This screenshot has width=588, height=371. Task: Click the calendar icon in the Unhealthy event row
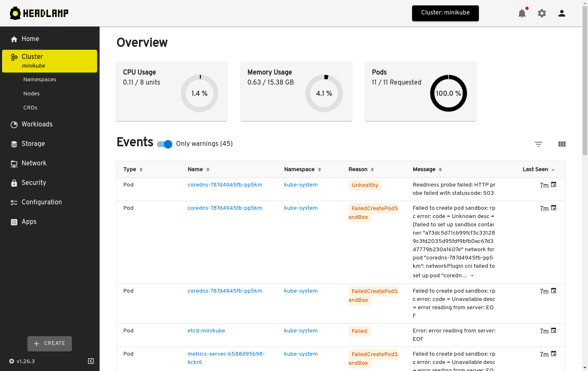(554, 184)
